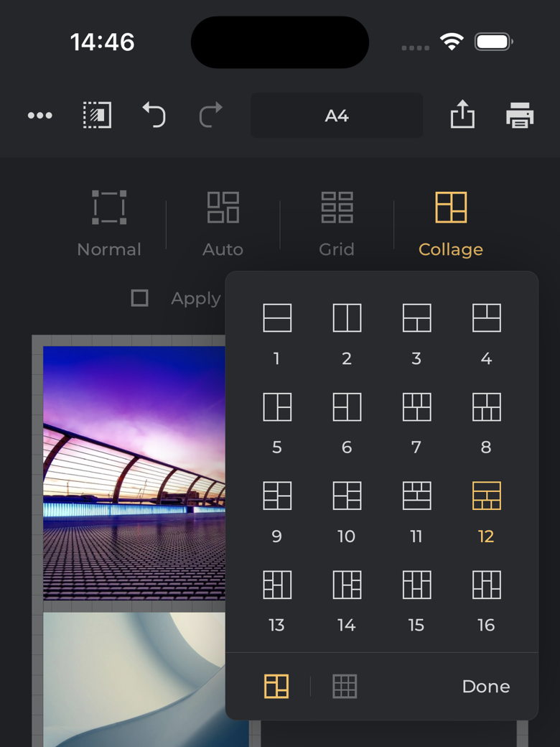Tap the dashed page margin icon
This screenshot has width=560, height=747.
[97, 115]
